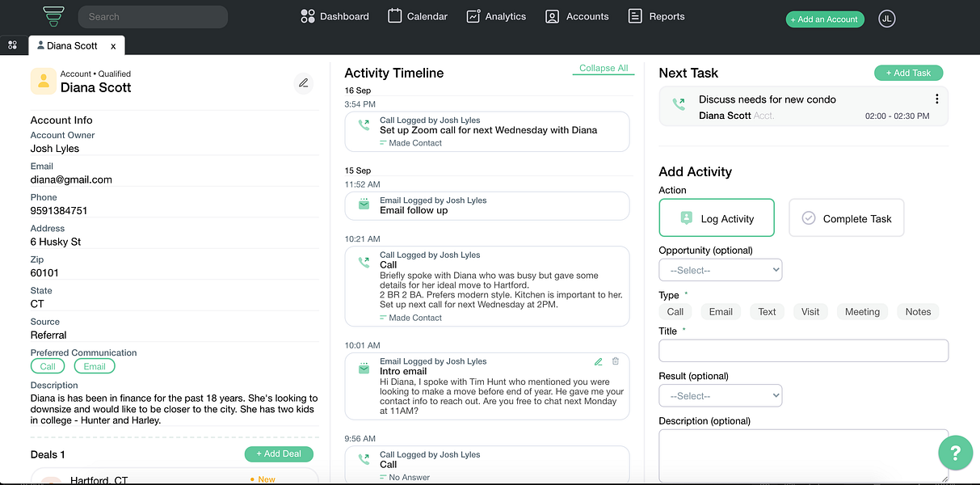Toggle the Email preferred communication chip

tap(95, 365)
